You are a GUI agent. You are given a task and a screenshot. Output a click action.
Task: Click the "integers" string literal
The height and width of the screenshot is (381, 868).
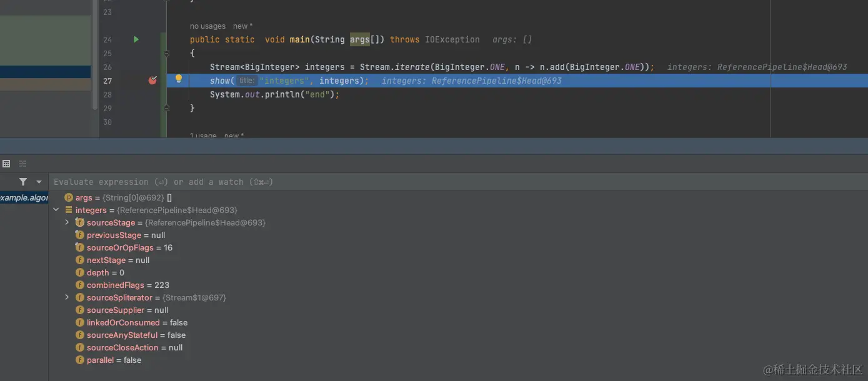tap(284, 81)
